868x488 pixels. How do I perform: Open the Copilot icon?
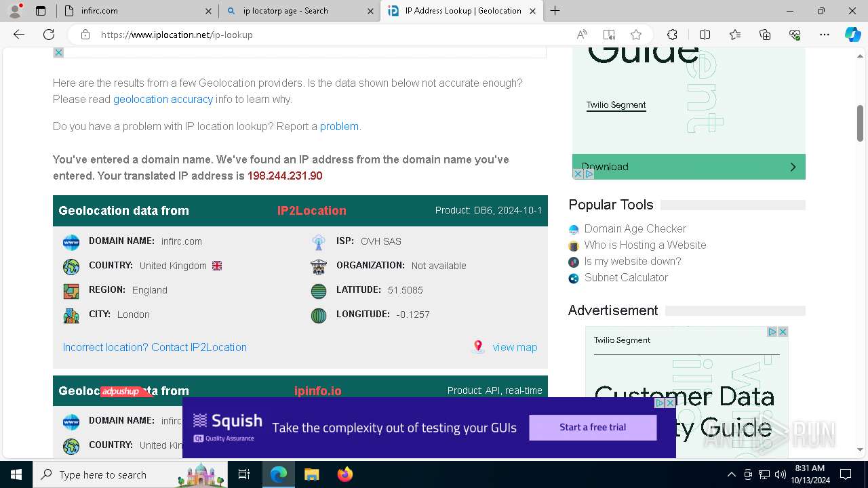point(852,35)
